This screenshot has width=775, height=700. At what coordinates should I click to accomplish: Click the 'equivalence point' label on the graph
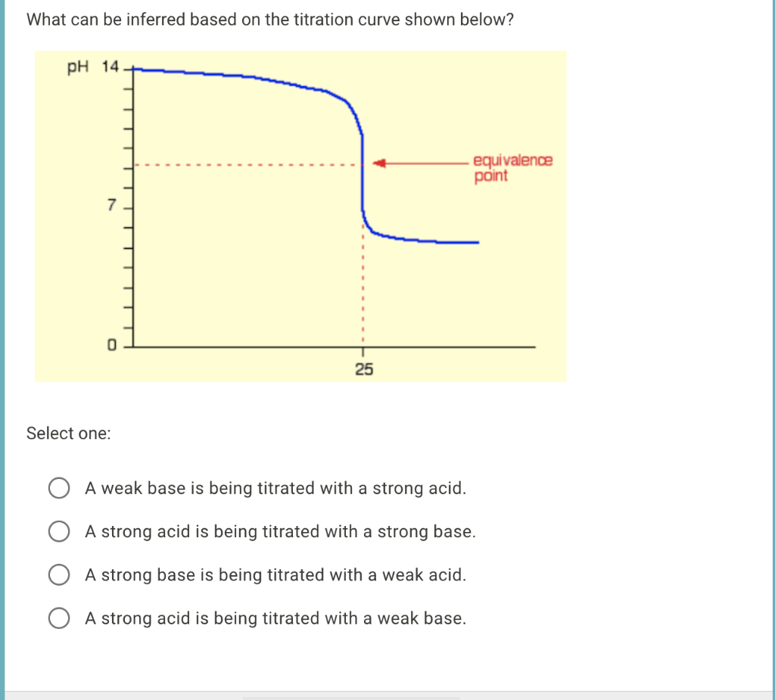pos(512,167)
